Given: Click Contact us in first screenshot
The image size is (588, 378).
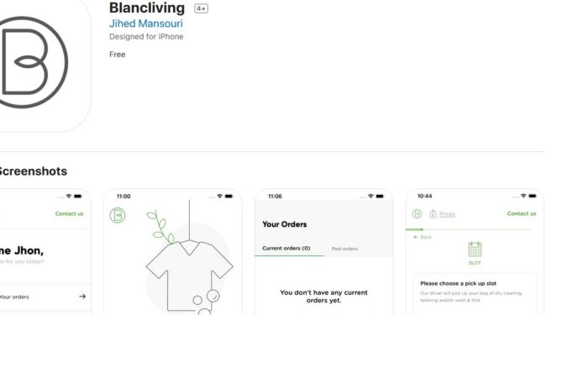Looking at the screenshot, I should coord(69,213).
